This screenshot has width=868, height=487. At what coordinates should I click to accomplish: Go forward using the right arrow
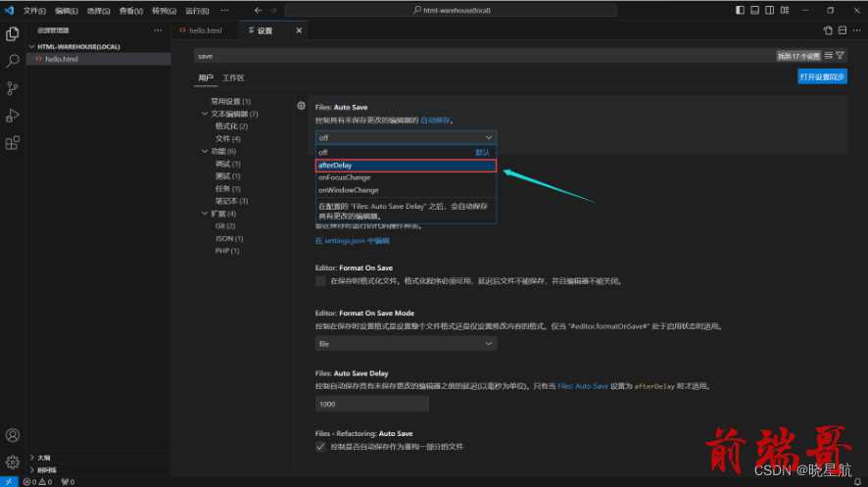point(273,10)
